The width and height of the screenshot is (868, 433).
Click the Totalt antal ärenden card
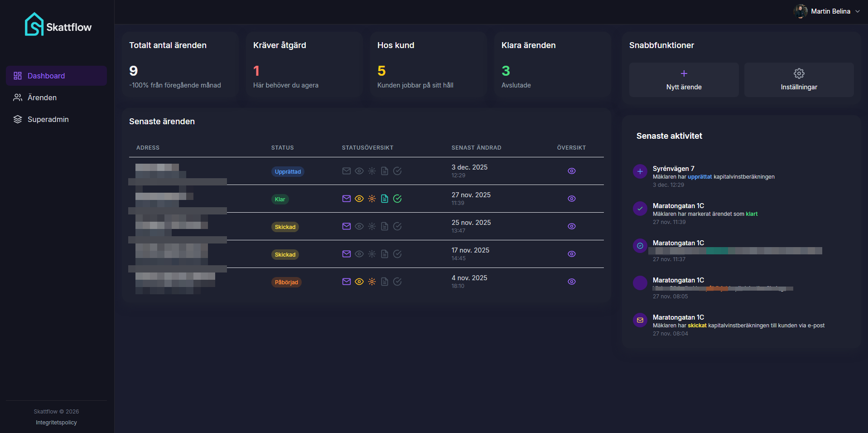coord(180,64)
